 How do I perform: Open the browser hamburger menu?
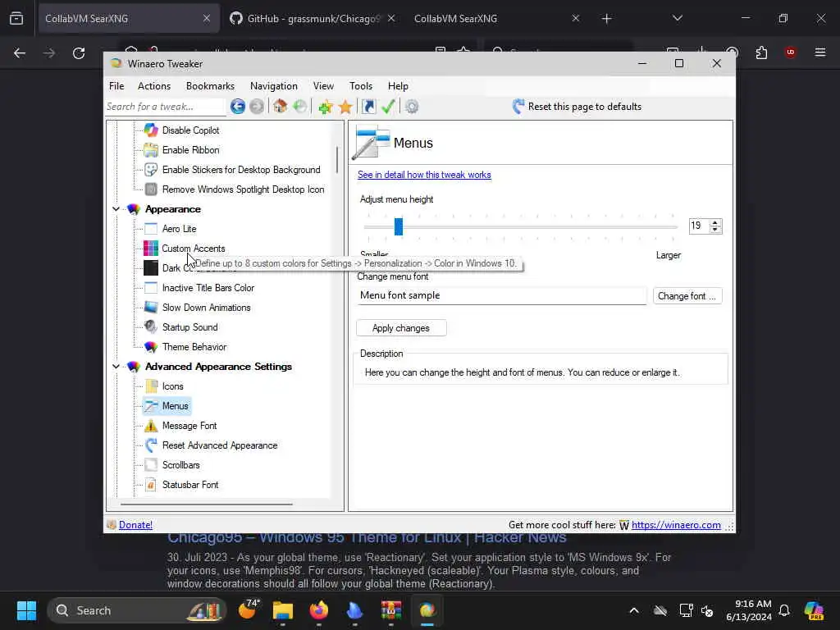(x=820, y=52)
